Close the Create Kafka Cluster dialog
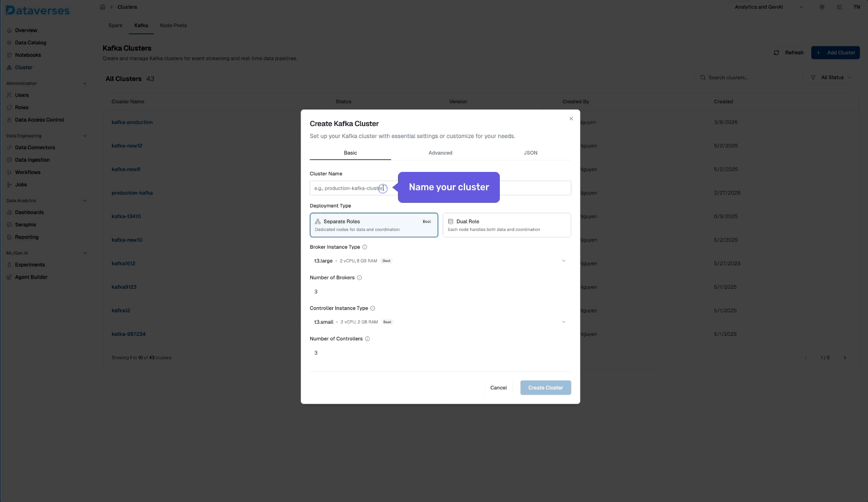The image size is (868, 502). (x=571, y=119)
